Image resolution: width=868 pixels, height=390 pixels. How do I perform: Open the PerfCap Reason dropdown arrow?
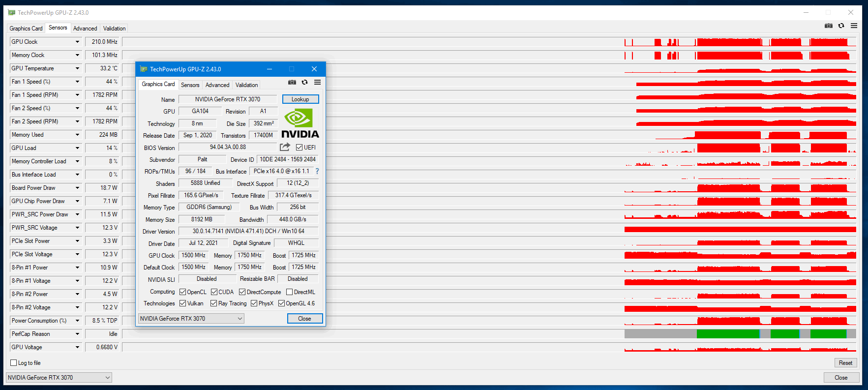tap(77, 334)
